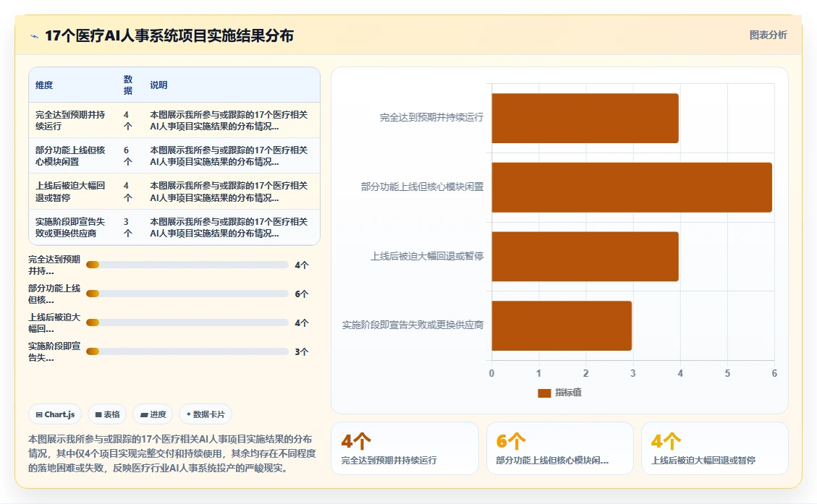
Task: Toggle the 指标值 legend color box
Action: 544,393
